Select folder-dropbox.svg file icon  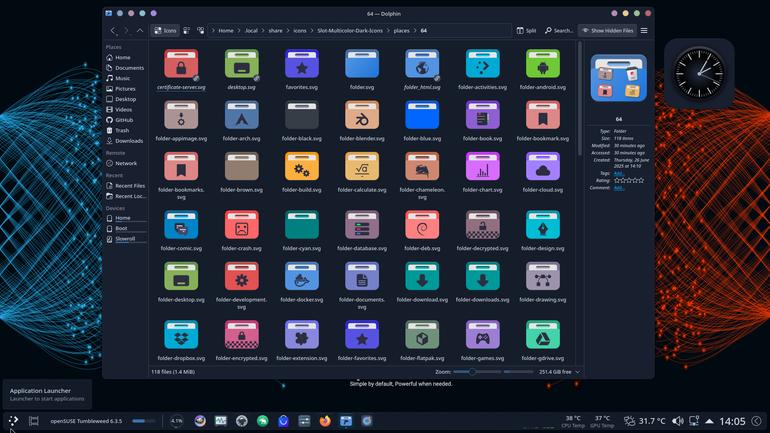[181, 335]
